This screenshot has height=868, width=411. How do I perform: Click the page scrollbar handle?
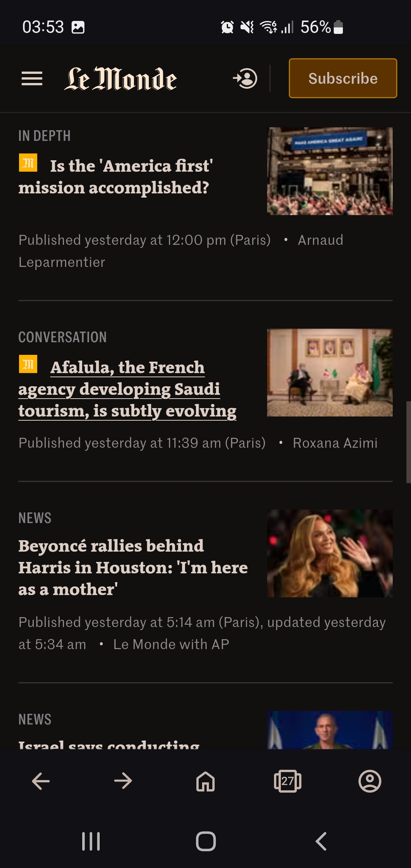pos(408,442)
